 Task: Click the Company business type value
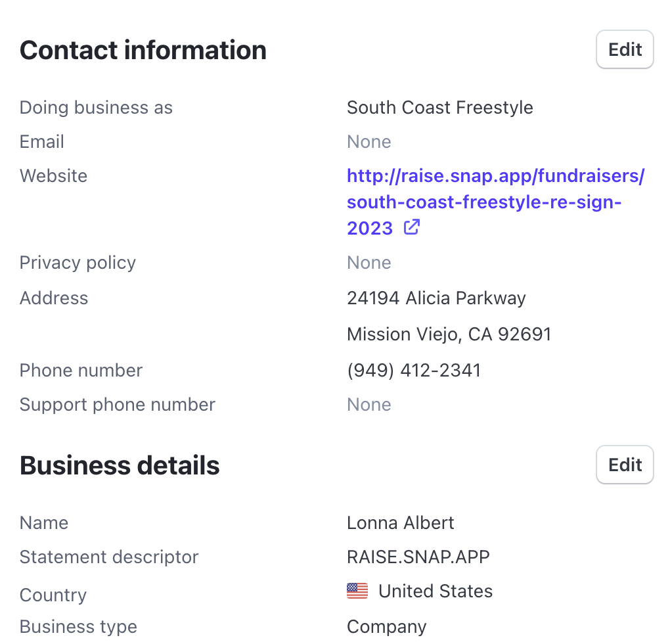387,626
